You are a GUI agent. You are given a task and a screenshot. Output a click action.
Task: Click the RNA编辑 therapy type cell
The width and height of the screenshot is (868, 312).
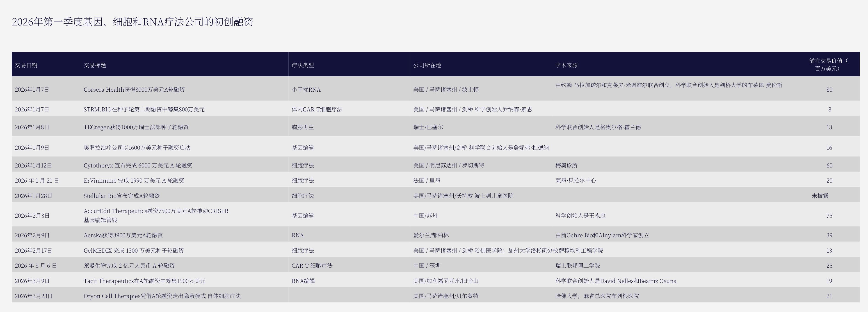coord(303,281)
